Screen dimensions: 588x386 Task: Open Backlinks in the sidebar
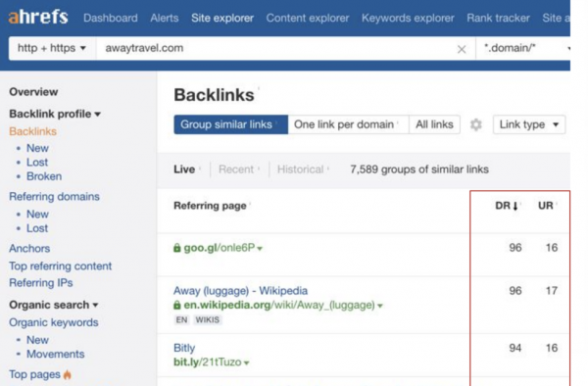point(32,131)
